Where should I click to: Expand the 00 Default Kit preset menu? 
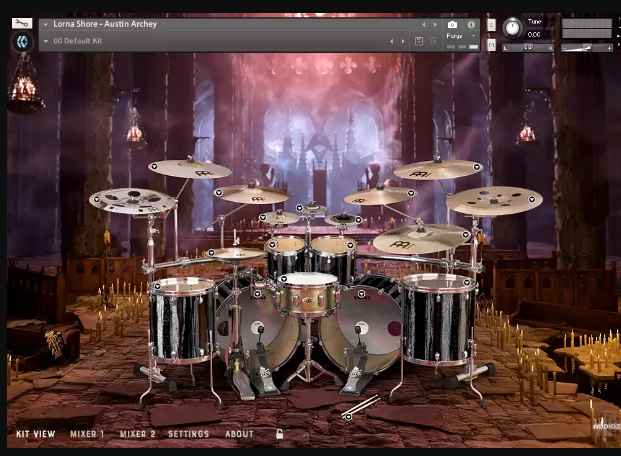pos(46,41)
